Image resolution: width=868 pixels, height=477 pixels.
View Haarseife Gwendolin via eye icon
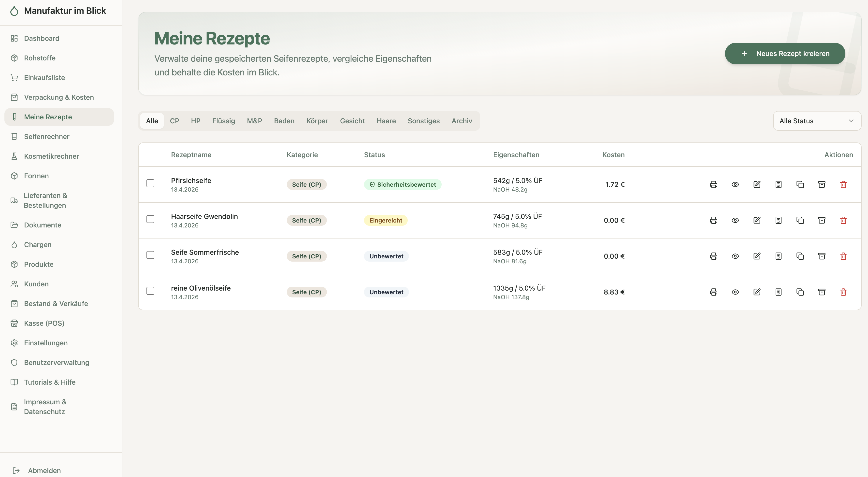pyautogui.click(x=735, y=220)
